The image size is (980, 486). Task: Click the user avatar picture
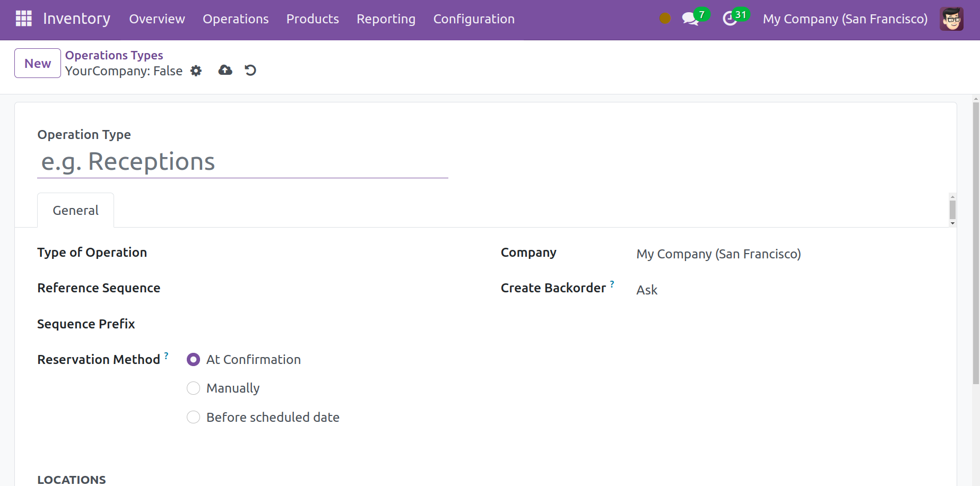(951, 19)
